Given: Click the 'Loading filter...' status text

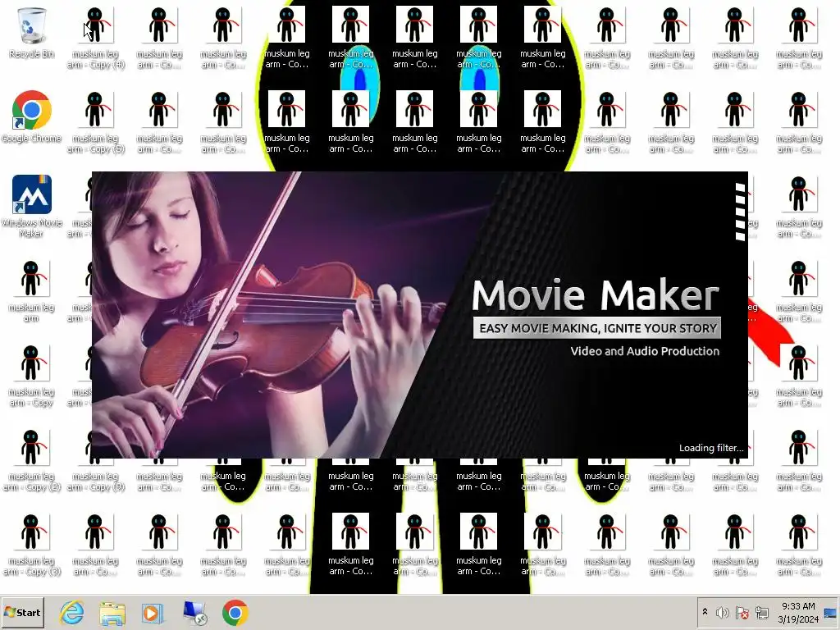Looking at the screenshot, I should pos(711,448).
